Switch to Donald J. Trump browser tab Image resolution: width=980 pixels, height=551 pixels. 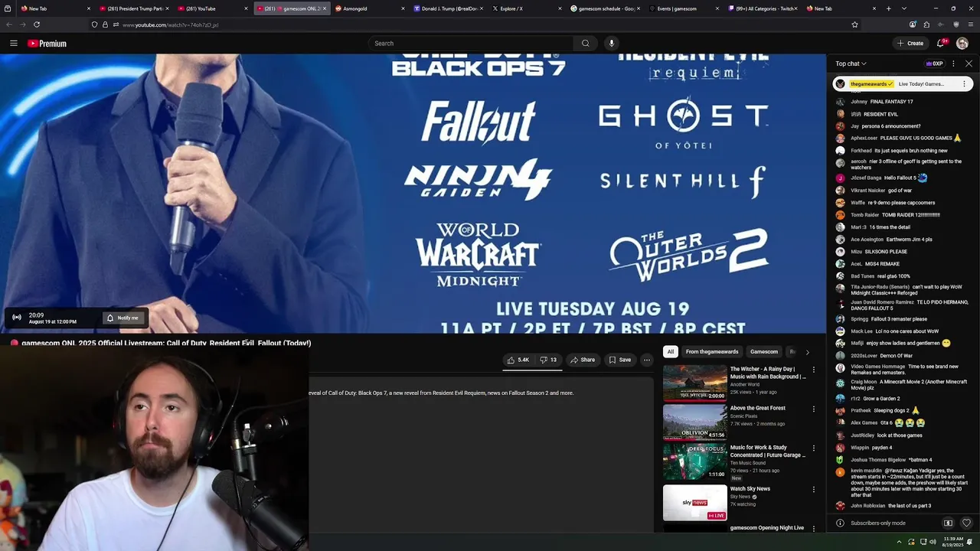[x=448, y=8]
